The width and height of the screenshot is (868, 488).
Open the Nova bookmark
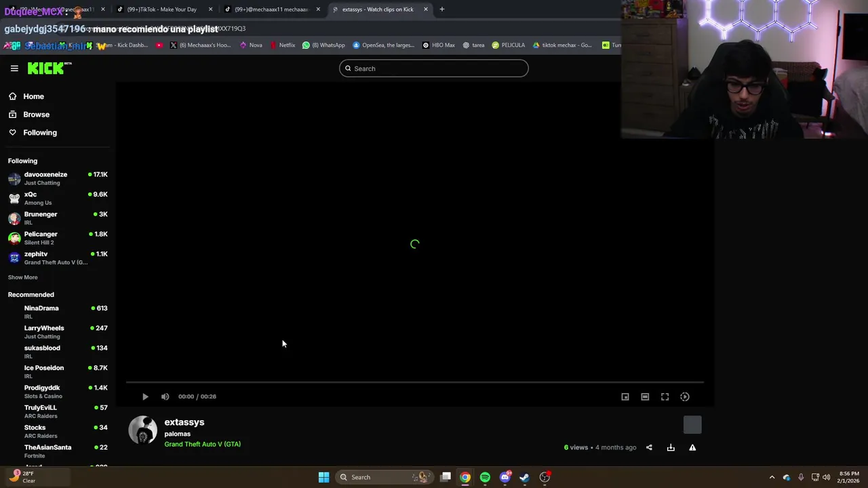[251, 45]
